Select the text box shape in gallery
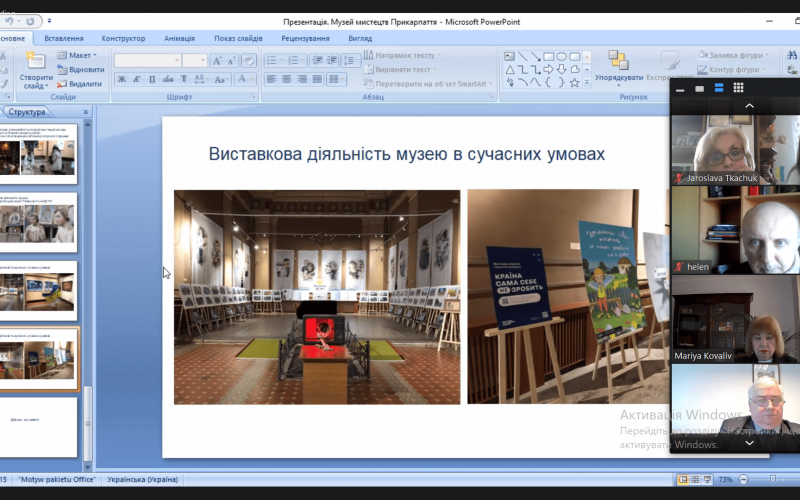Screen dimensions: 800x500 [509, 56]
